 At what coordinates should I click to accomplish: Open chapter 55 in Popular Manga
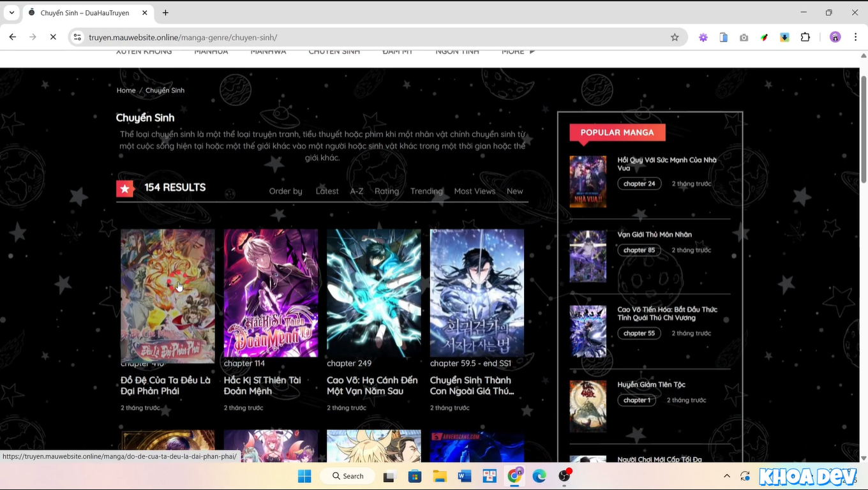pos(639,333)
